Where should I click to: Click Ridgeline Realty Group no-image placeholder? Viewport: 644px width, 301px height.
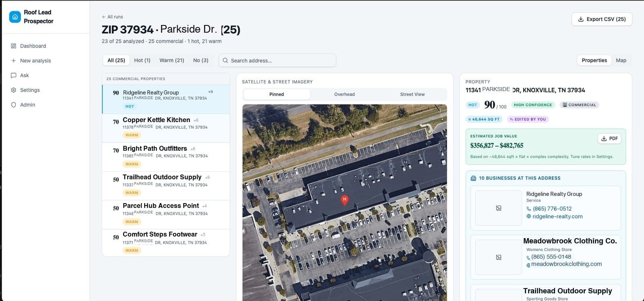tap(499, 208)
